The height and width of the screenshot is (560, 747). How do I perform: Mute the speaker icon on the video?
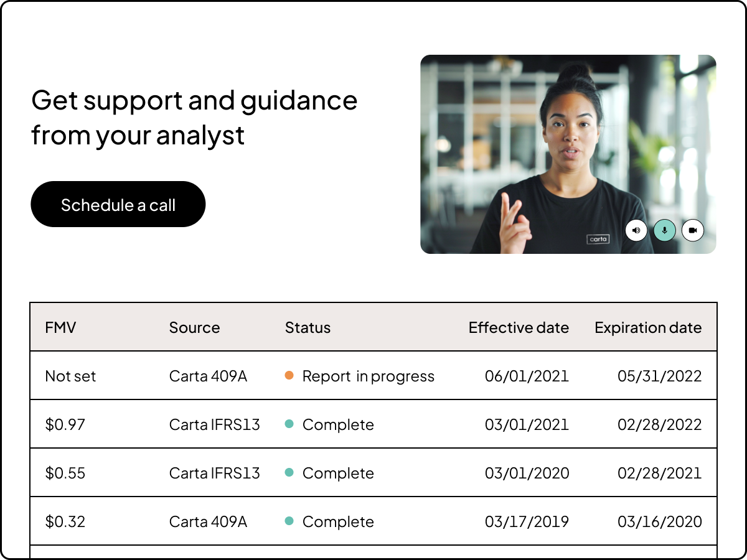[x=636, y=230]
